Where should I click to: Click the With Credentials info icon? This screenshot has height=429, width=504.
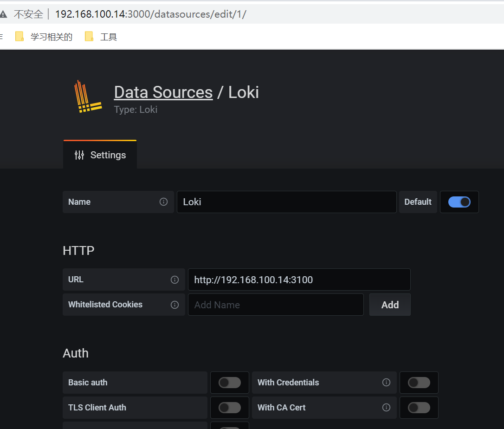tap(387, 383)
